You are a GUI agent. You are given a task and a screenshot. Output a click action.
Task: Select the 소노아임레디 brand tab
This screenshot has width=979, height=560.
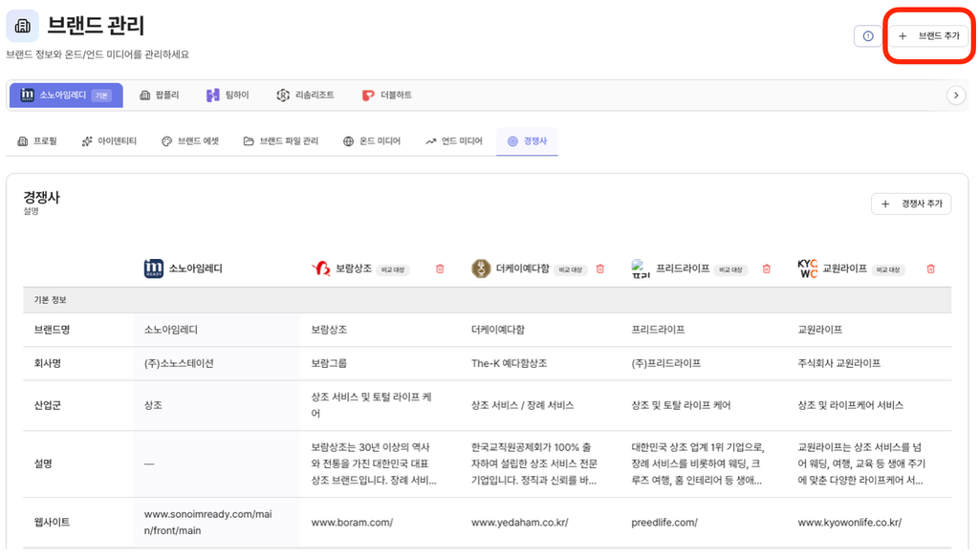(x=66, y=95)
